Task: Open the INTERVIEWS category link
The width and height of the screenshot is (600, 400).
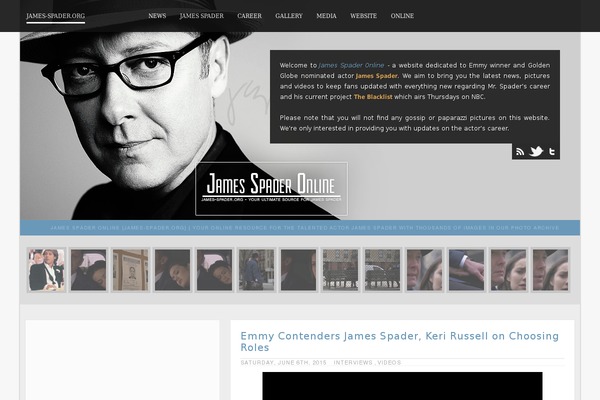Action: 353,362
